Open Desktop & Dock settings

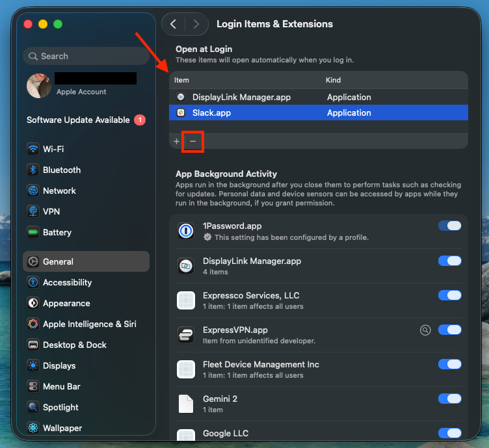pyautogui.click(x=86, y=345)
